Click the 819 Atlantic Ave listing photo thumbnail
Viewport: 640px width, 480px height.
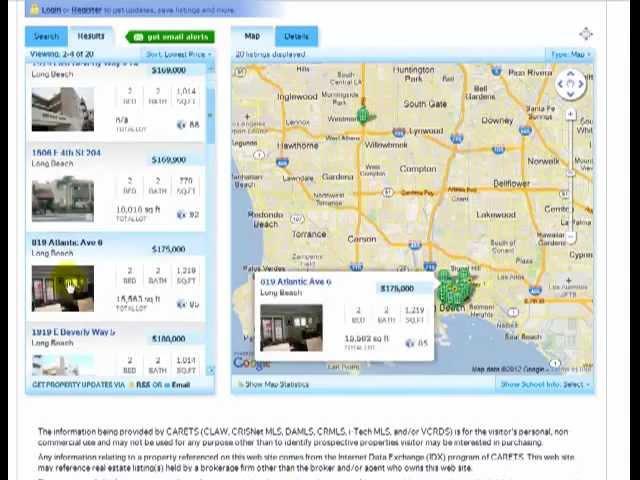click(62, 287)
